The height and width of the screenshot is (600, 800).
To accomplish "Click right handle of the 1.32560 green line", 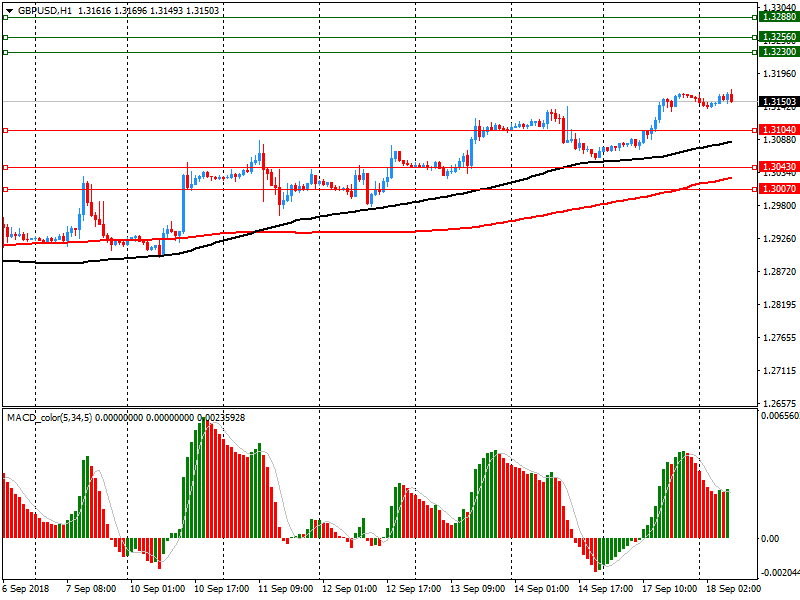I will [x=755, y=37].
